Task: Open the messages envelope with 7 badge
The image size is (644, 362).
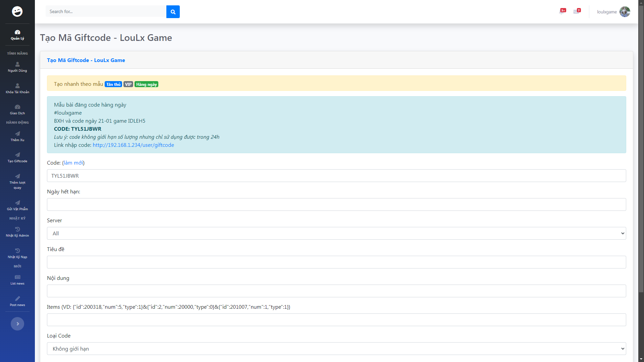Action: pyautogui.click(x=576, y=11)
